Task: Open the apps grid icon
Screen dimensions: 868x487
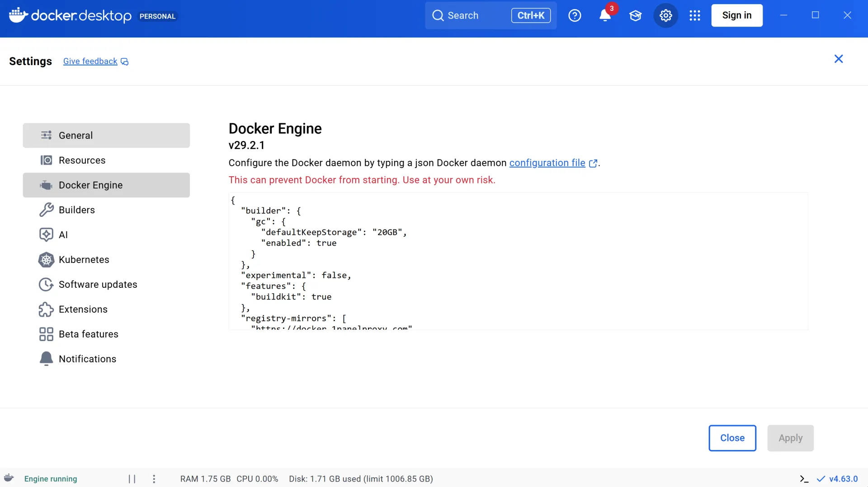Action: point(695,15)
